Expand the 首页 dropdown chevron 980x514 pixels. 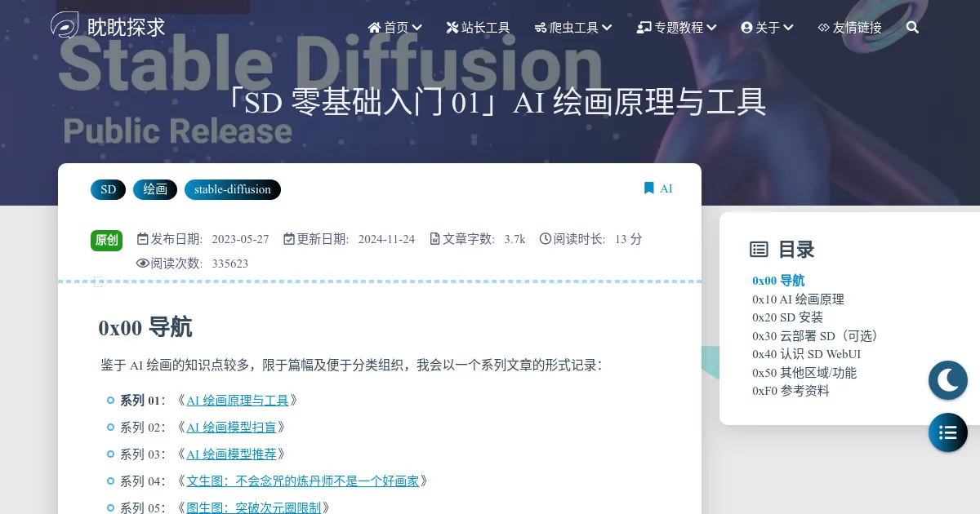[x=416, y=27]
